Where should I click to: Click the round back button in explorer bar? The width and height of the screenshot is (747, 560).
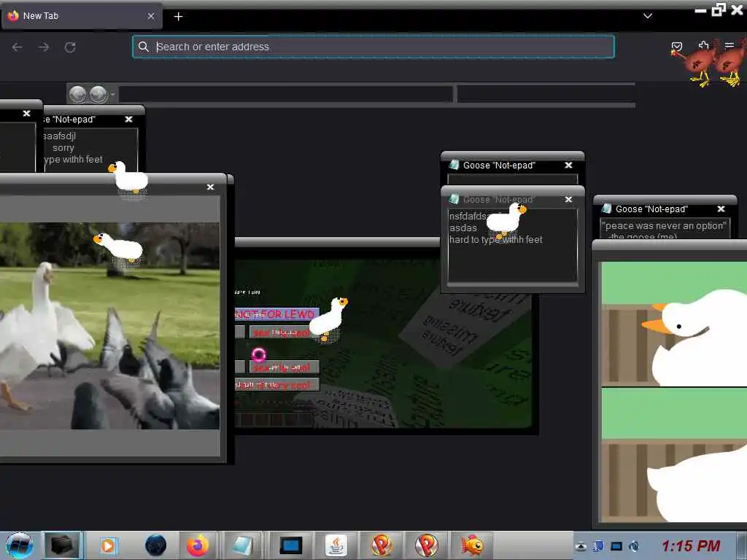click(x=77, y=94)
